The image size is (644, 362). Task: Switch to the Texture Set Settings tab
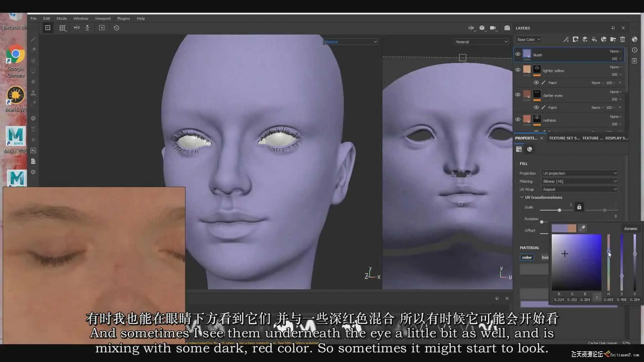tap(564, 138)
